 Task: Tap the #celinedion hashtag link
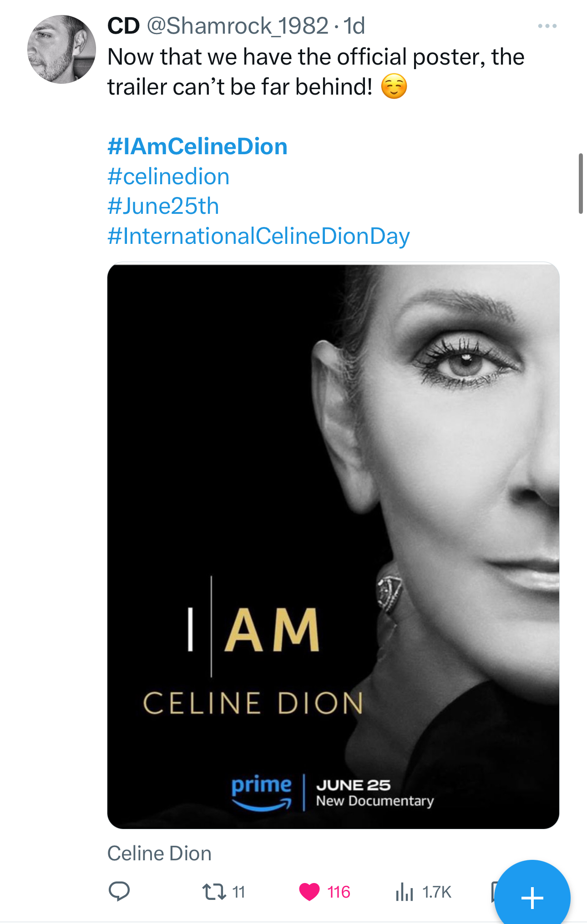tap(168, 177)
